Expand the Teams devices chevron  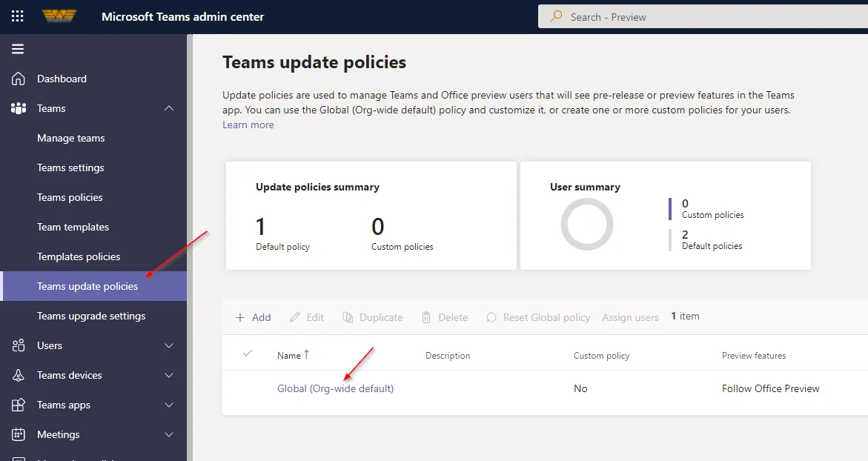tap(169, 375)
